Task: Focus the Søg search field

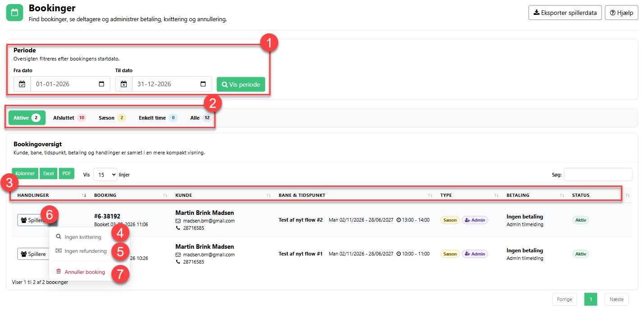Action: coord(598,174)
